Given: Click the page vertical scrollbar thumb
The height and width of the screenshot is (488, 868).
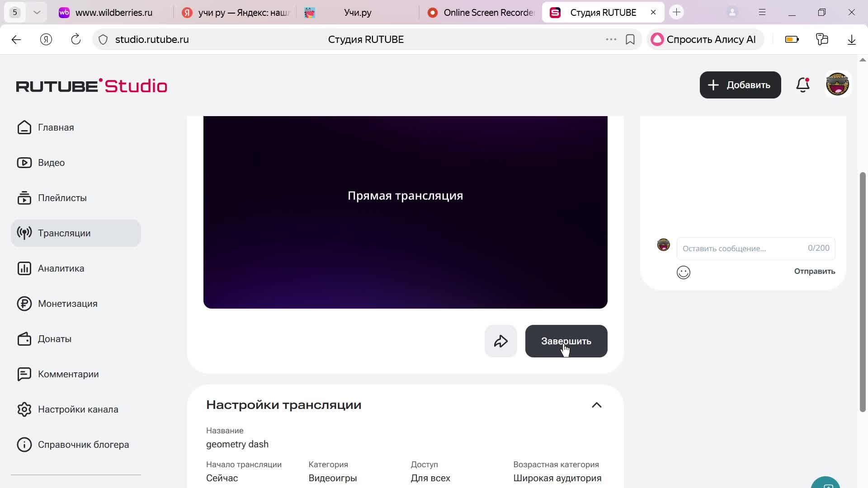Looking at the screenshot, I should click(862, 291).
